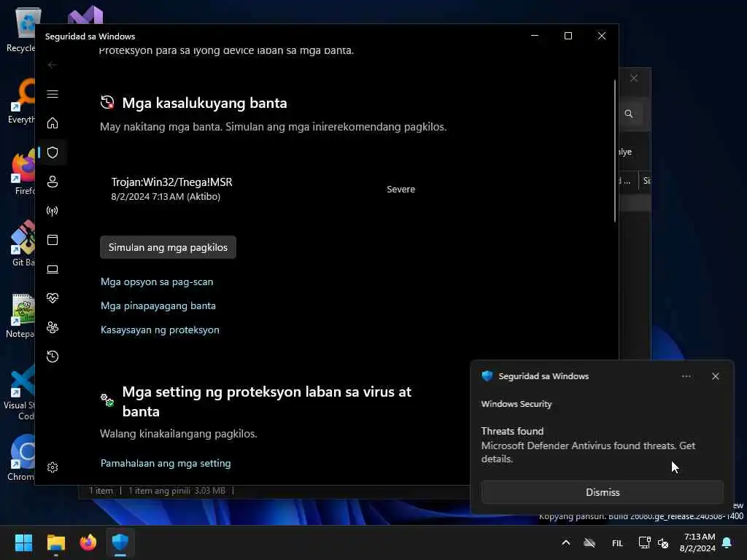Open the hamburger navigation menu

(x=53, y=94)
